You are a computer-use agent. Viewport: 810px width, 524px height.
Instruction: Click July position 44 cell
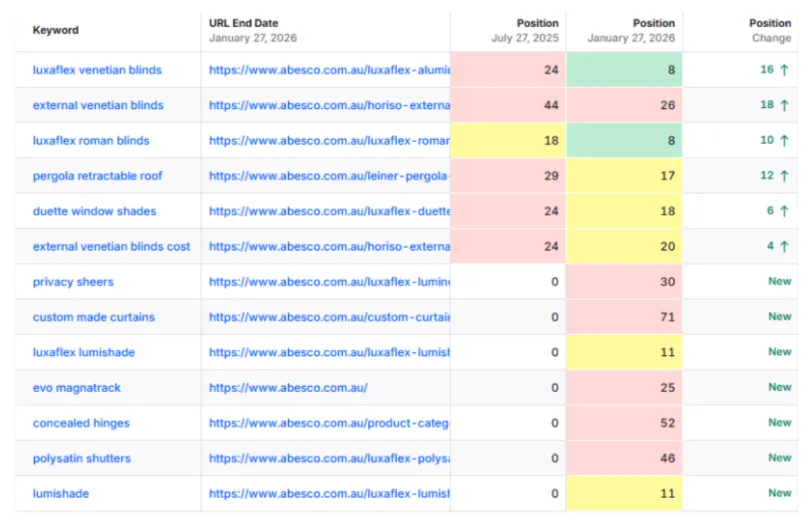coord(508,105)
